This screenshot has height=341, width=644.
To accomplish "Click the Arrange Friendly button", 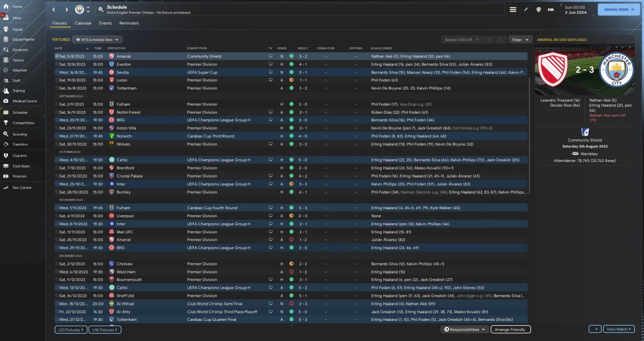I will point(510,329).
